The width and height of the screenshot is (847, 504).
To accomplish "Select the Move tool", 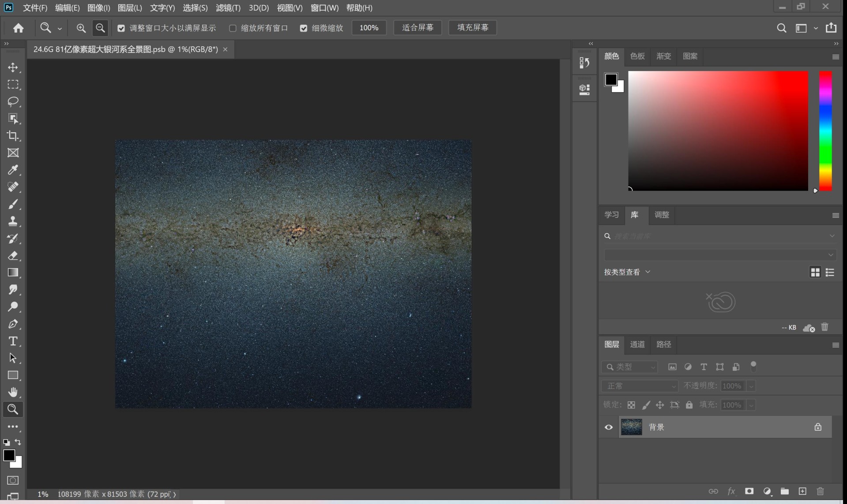I will tap(13, 67).
